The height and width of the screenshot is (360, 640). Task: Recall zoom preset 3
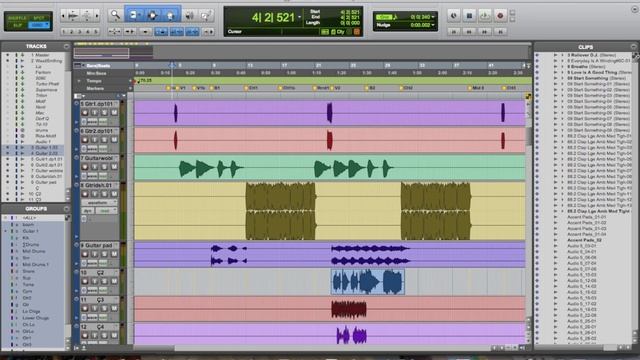80,31
